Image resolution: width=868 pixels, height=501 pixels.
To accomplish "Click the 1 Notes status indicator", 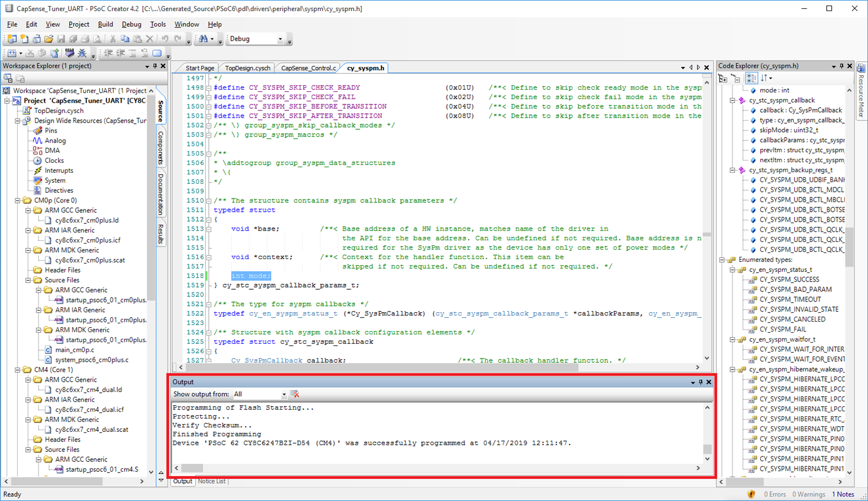I will click(x=843, y=494).
